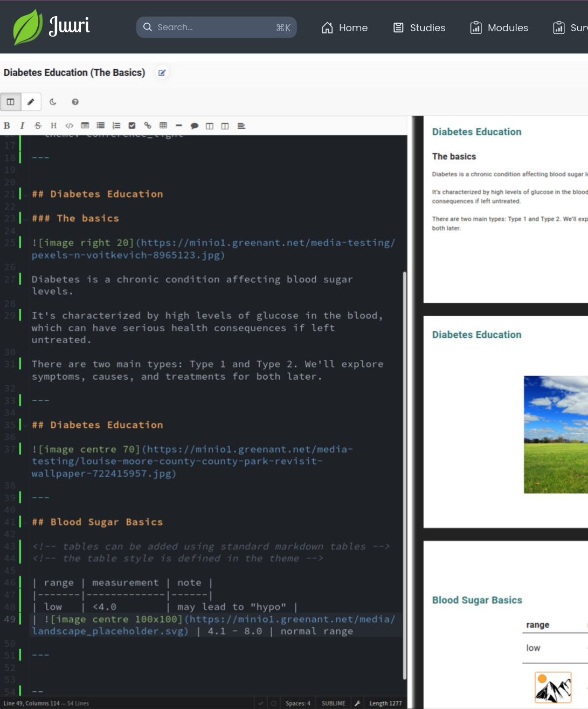
Task: Edit the Diabetes Education module title
Action: point(162,73)
